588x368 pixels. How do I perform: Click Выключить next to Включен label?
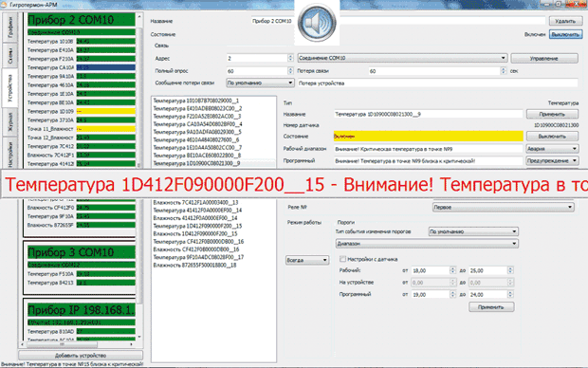[565, 34]
